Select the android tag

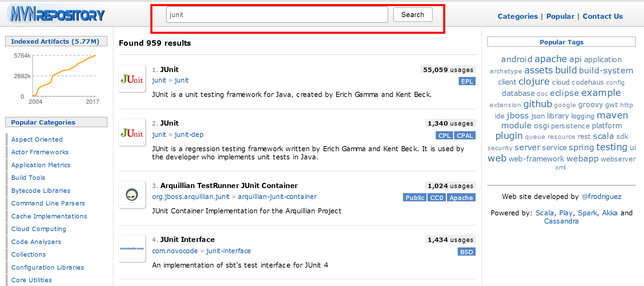[x=516, y=59]
